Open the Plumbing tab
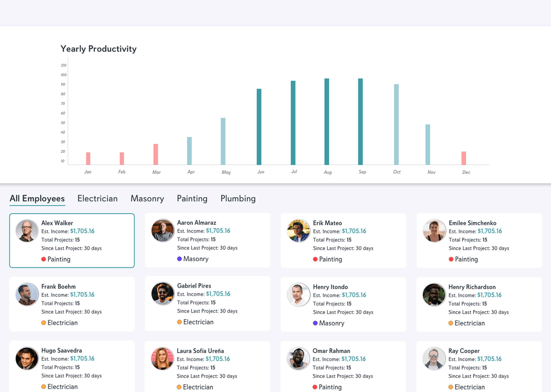The image size is (551, 392). (x=238, y=198)
